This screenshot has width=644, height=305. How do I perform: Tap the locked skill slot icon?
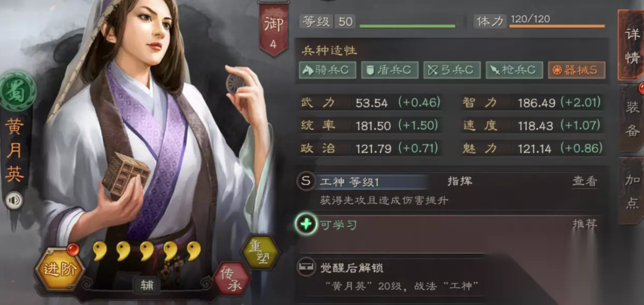[x=306, y=268]
